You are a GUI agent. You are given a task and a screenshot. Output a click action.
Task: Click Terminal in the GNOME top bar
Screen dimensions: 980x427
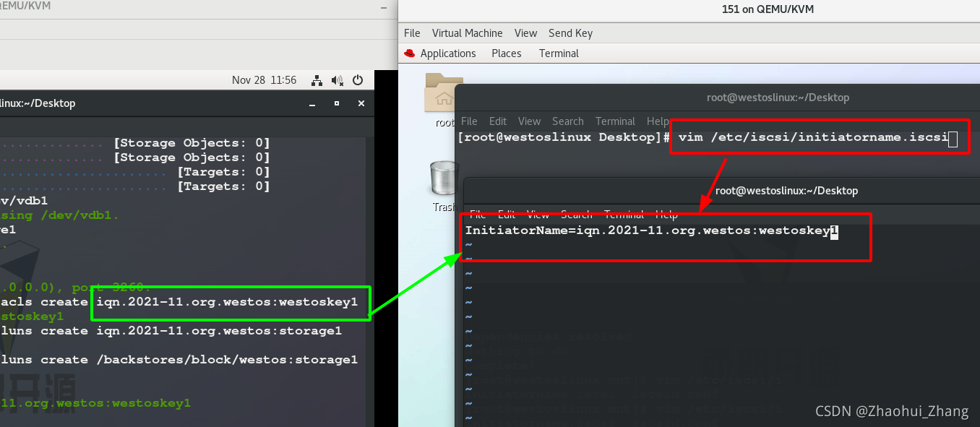559,53
